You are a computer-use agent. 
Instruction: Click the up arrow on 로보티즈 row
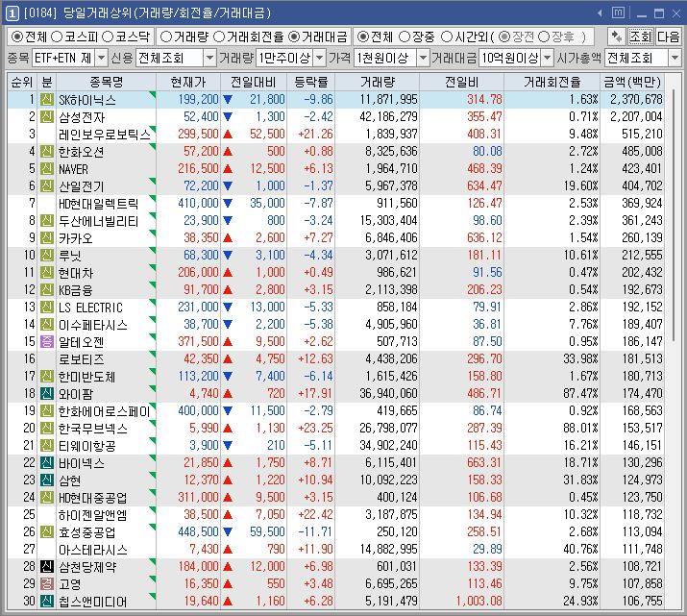[228, 358]
